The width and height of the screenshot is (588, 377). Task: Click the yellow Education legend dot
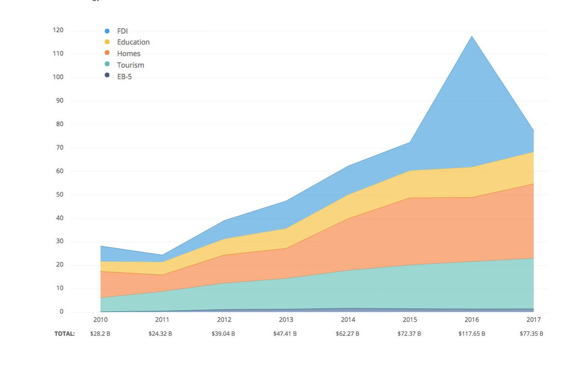tap(107, 42)
